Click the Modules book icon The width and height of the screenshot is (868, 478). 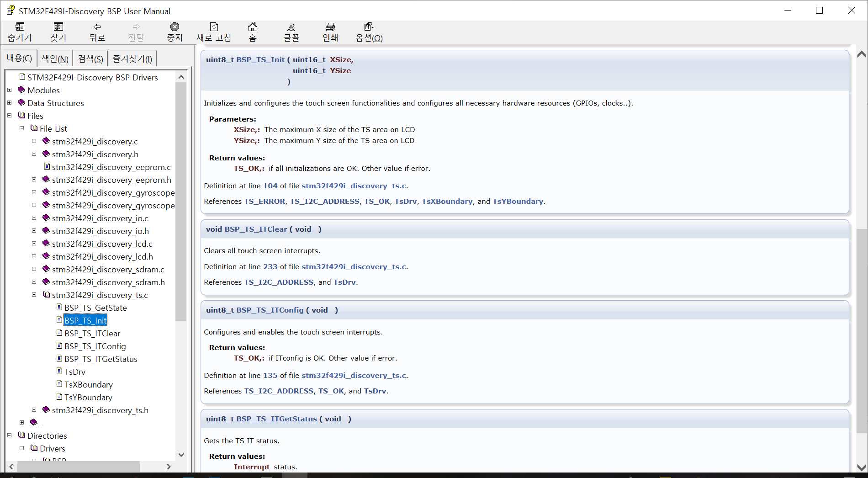tap(21, 90)
